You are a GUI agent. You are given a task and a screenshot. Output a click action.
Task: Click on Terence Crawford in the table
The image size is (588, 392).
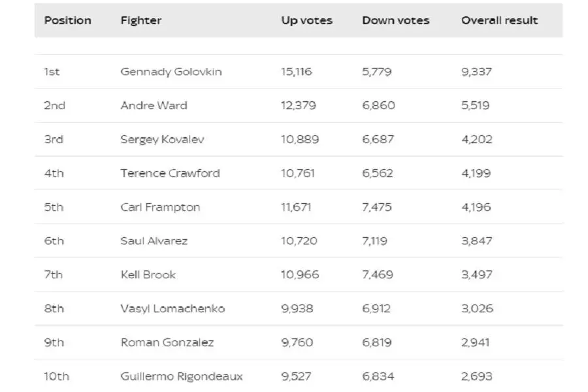pos(170,173)
